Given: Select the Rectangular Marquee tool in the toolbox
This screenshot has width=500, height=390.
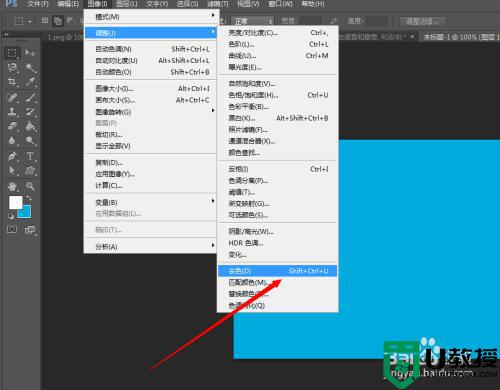Looking at the screenshot, I should click(12, 53).
